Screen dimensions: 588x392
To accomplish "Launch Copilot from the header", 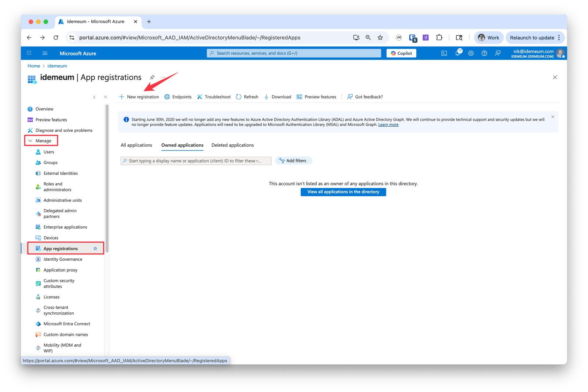I will click(401, 53).
